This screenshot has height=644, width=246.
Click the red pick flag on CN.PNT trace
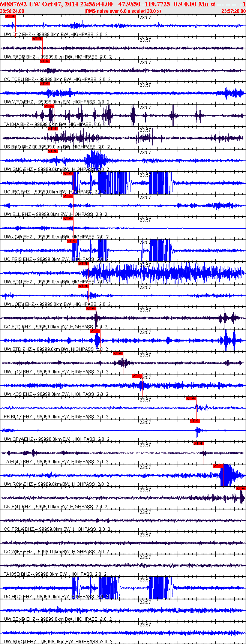[x=241, y=488]
